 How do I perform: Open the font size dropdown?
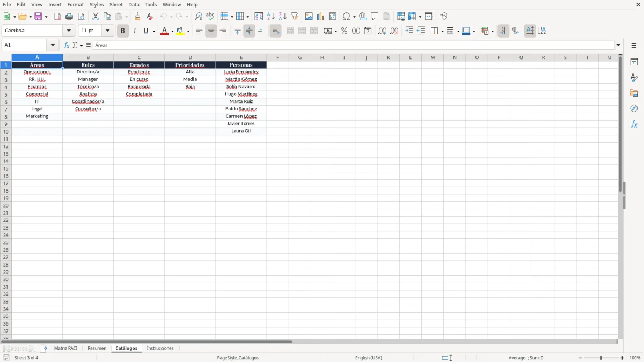[x=107, y=31]
